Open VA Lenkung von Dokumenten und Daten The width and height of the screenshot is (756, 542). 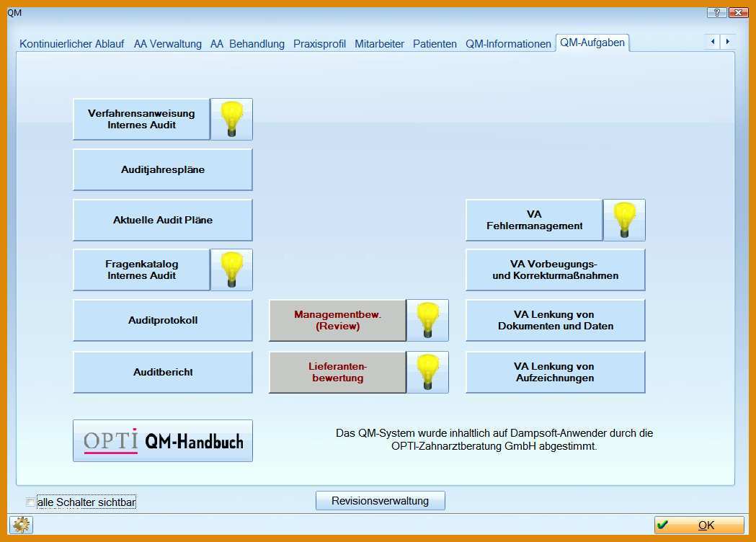coord(556,320)
